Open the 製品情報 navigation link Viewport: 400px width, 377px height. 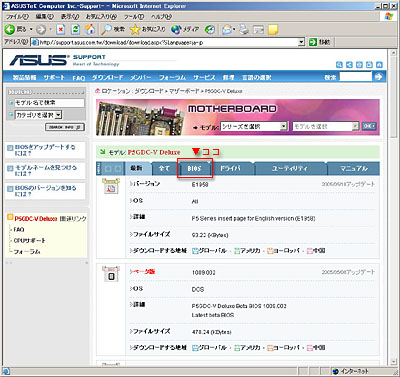(24, 78)
